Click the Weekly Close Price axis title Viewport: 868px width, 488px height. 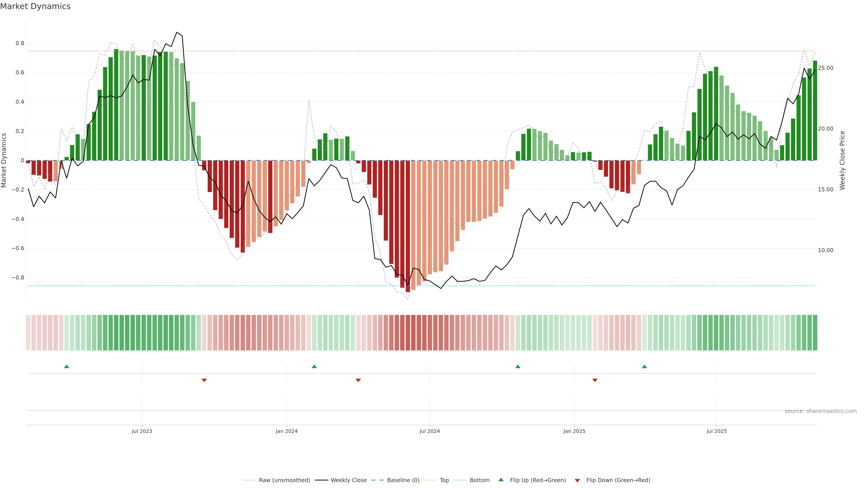[842, 160]
